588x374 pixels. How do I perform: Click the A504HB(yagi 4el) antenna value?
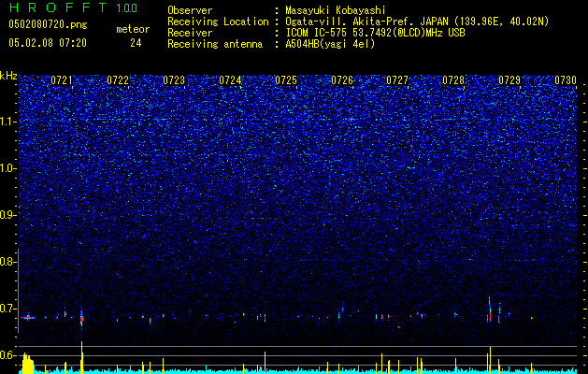(330, 44)
